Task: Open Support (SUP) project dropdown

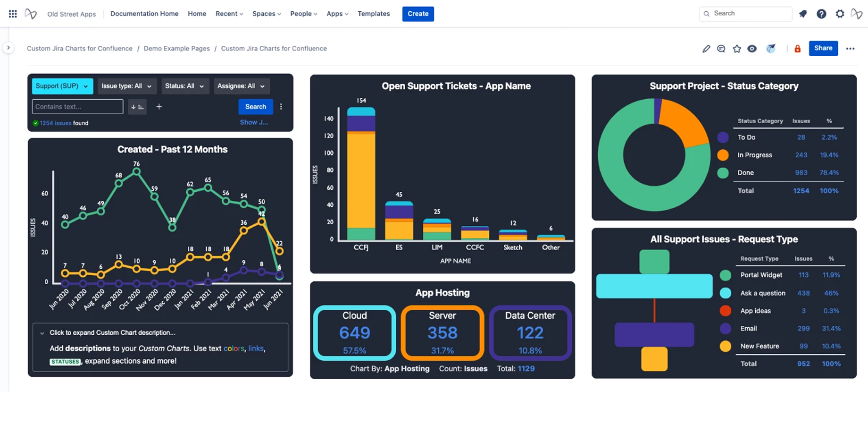Action: click(62, 86)
